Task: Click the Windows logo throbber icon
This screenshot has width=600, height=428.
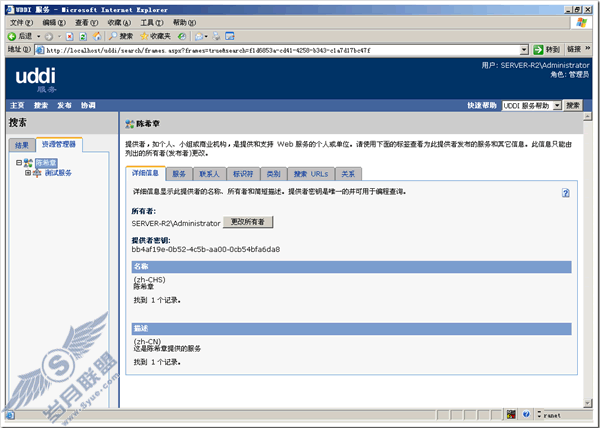Action: (x=581, y=23)
